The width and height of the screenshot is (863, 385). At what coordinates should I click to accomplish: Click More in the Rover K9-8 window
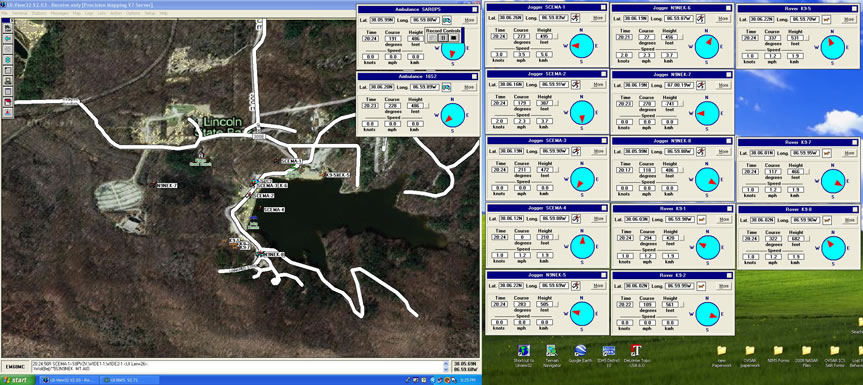click(x=849, y=220)
